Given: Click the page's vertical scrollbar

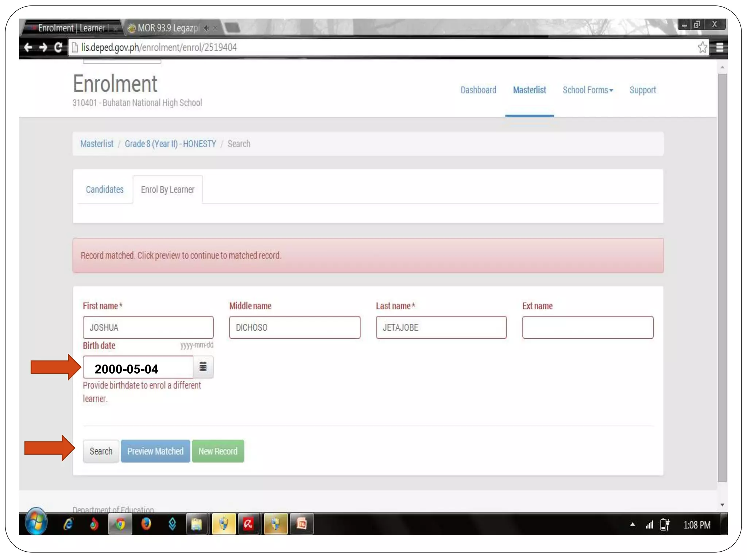Looking at the screenshot, I should click(722, 277).
